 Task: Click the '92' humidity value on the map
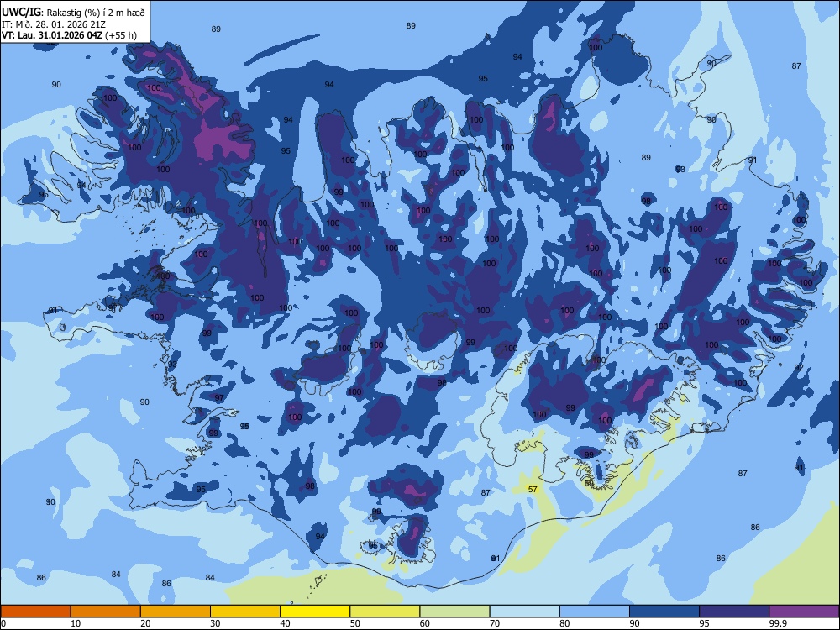[799, 368]
